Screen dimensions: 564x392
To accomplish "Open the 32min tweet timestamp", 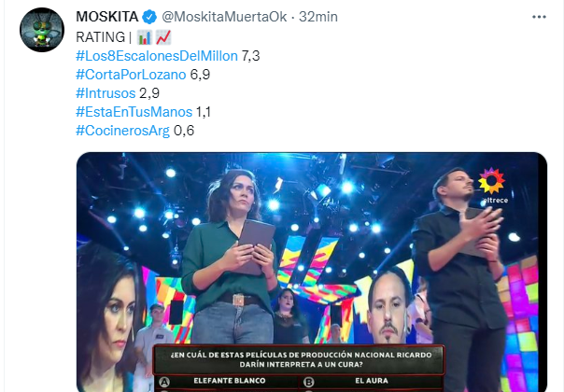I will (x=318, y=17).
